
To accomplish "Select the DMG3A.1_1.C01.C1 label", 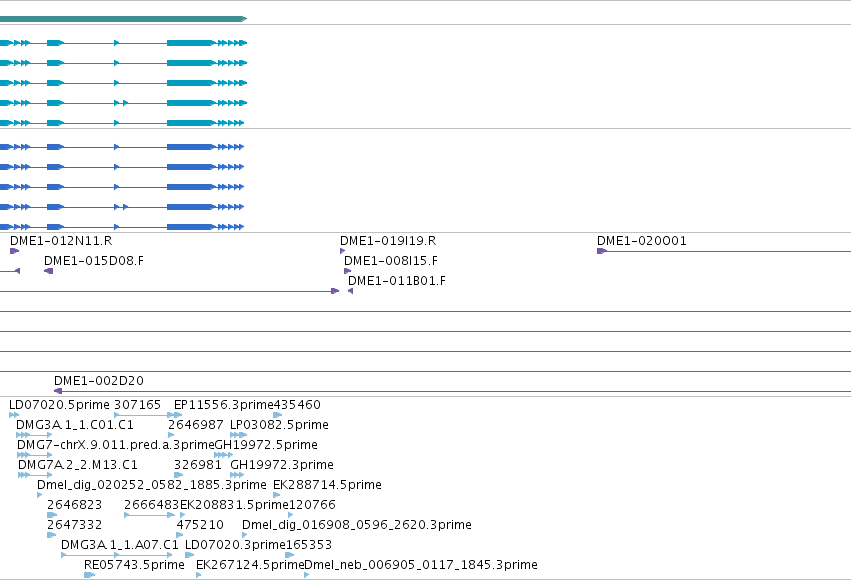I will pyautogui.click(x=75, y=425).
